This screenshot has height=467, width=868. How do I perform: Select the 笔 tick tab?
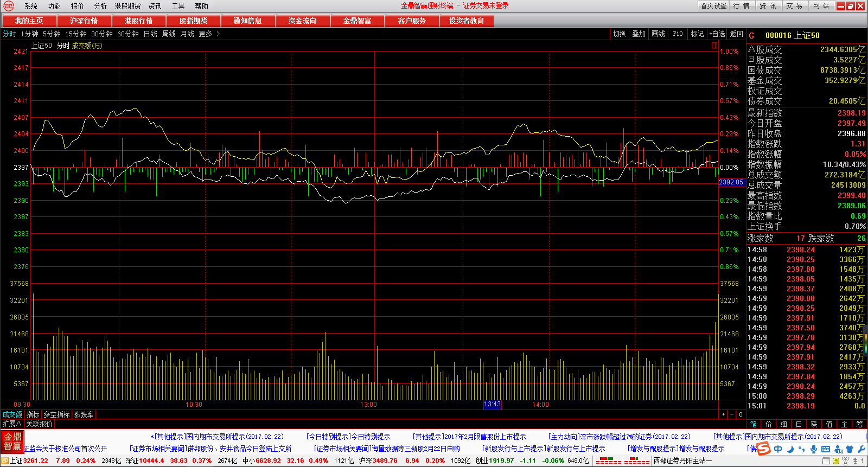754,424
